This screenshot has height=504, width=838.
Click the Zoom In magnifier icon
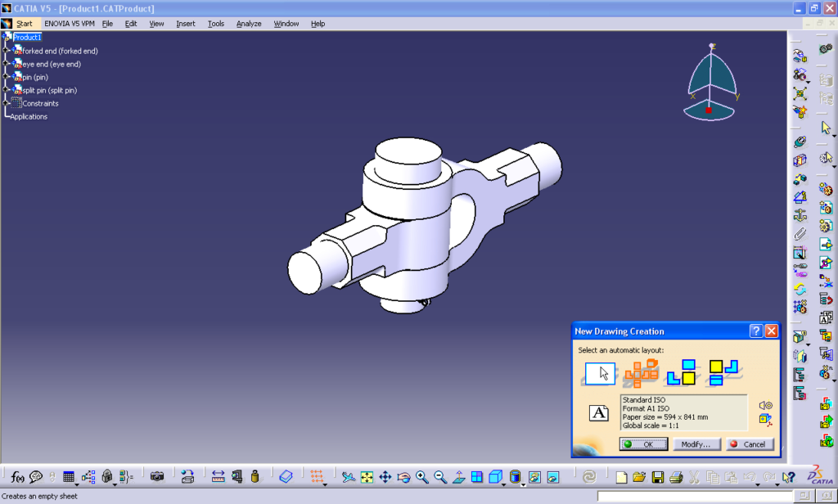click(x=422, y=477)
